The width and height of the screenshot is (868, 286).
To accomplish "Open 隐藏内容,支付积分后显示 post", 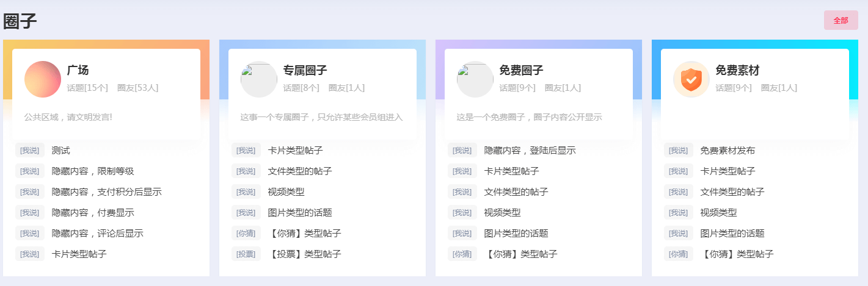I will click(107, 192).
